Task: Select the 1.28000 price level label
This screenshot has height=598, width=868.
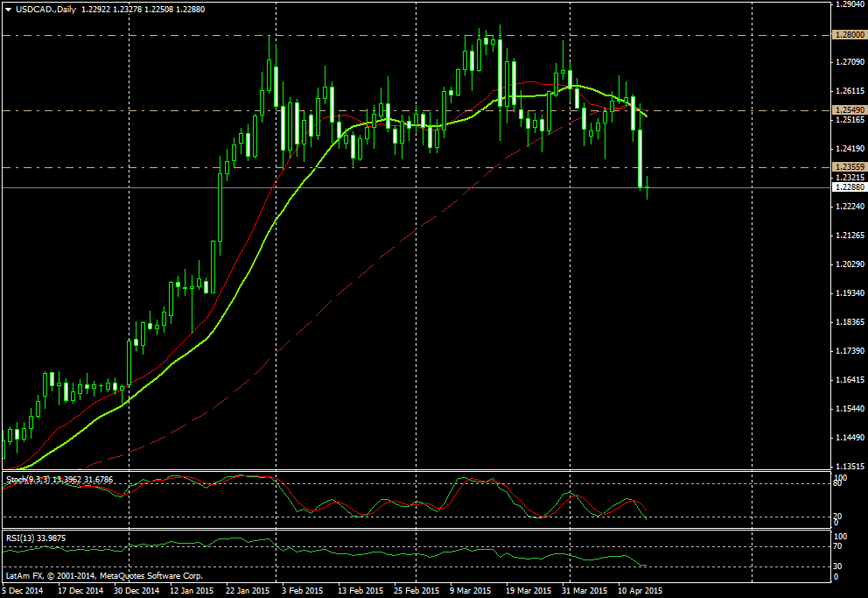Action: (x=849, y=34)
